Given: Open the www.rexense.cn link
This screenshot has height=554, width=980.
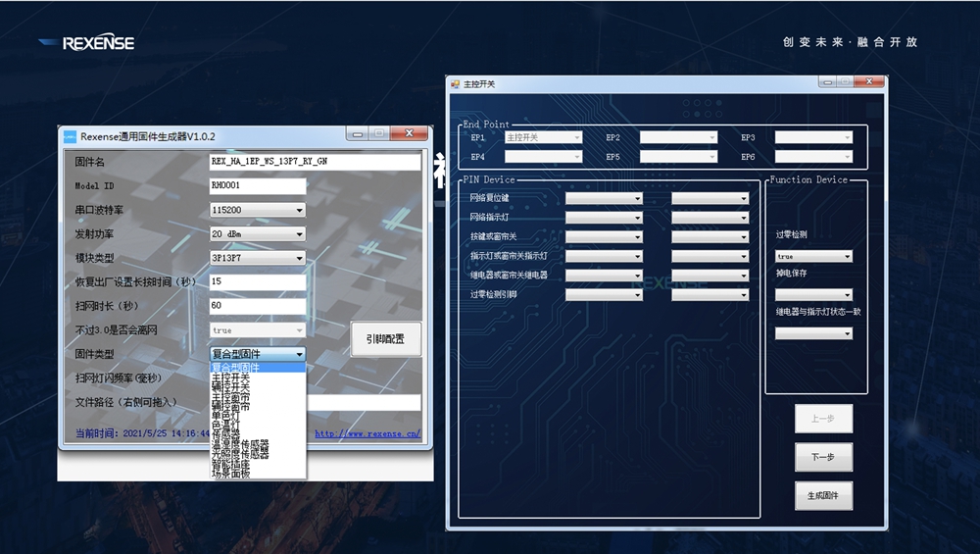Looking at the screenshot, I should 367,433.
